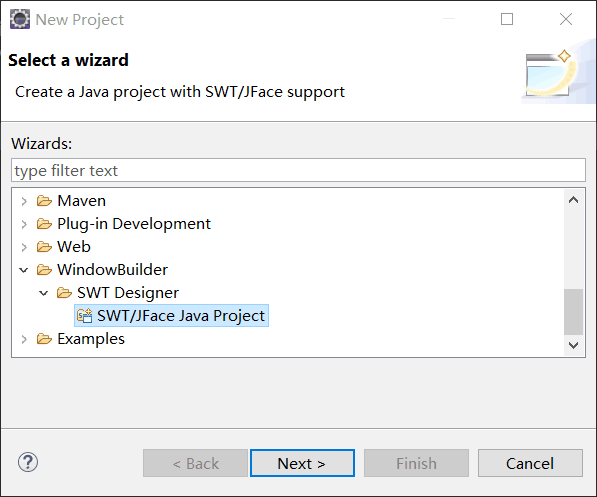Click the WindowBuilder folder icon
597x497 pixels.
pyautogui.click(x=44, y=270)
